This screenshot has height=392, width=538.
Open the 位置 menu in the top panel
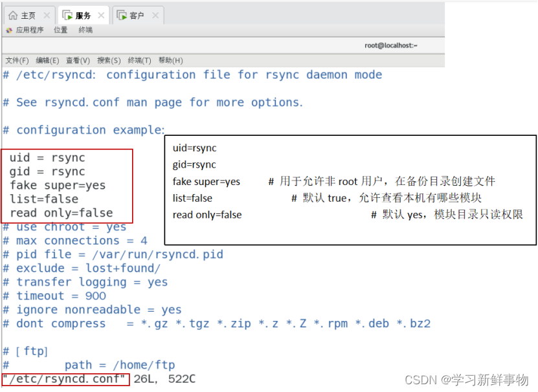[61, 30]
